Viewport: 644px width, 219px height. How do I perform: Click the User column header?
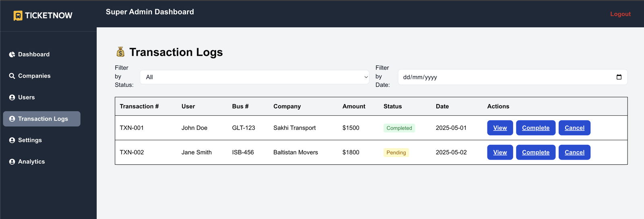point(188,106)
